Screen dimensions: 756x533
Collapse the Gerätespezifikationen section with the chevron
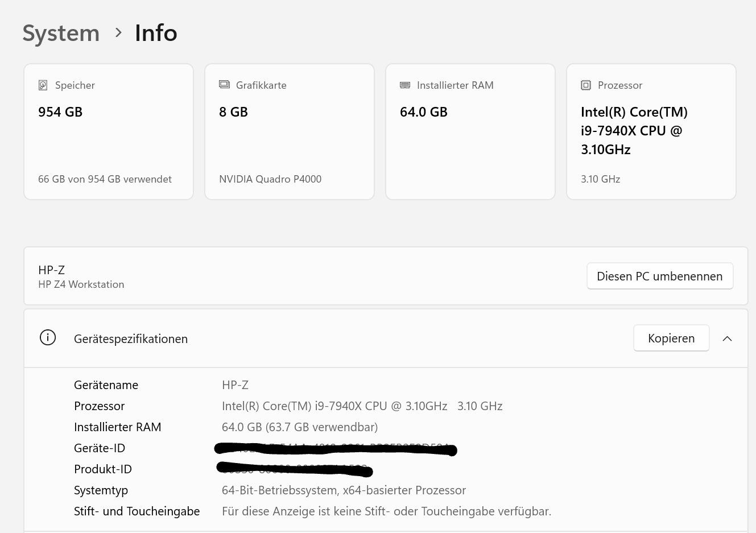click(x=727, y=338)
